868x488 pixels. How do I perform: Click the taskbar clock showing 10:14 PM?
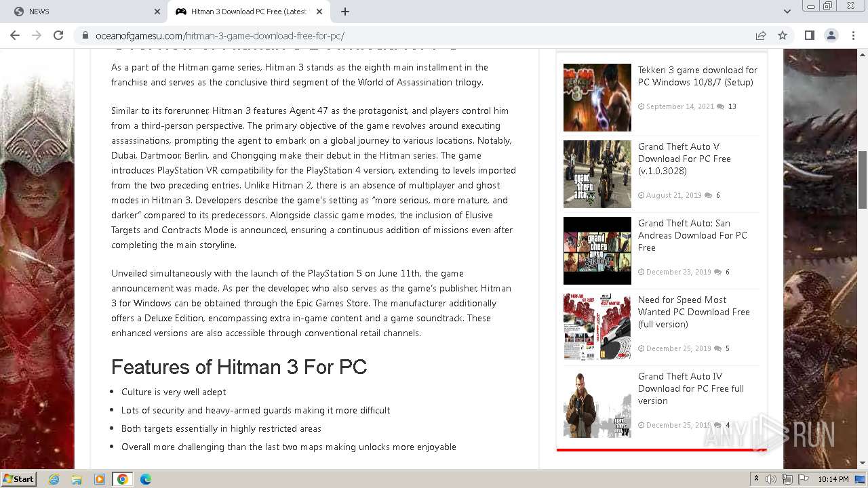833,479
